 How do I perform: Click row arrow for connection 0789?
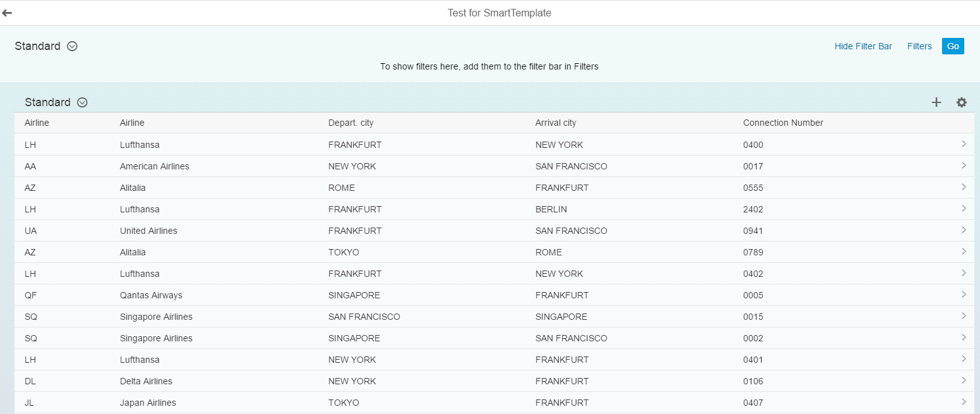click(964, 252)
